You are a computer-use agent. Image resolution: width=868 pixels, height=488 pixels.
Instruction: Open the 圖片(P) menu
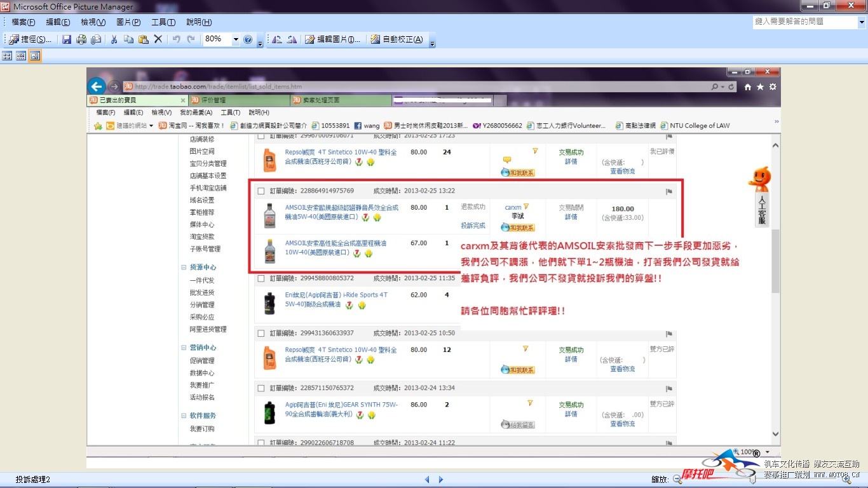coord(128,22)
